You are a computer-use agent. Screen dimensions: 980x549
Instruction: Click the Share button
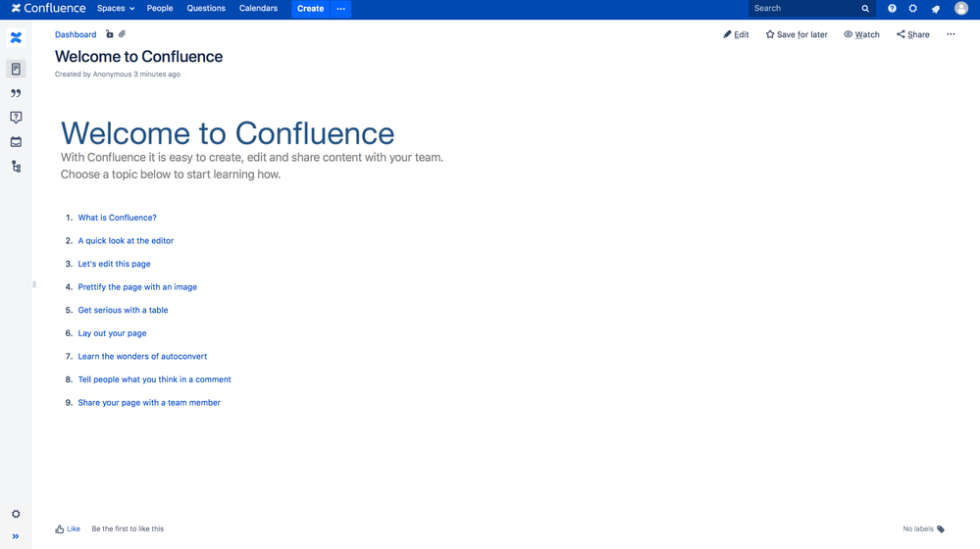(x=912, y=34)
